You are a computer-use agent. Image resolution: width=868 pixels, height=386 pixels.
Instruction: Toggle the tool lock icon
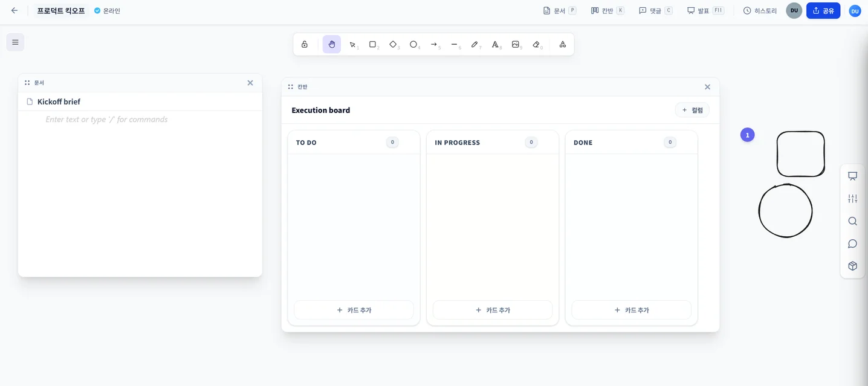(305, 44)
